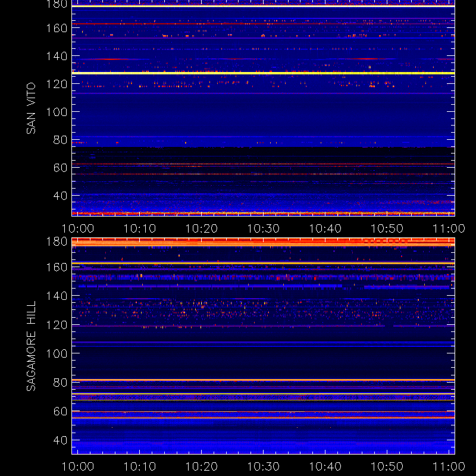Click the 10:20 time label under SAN VITO plot
This screenshot has width=476, height=476.
pos(202,228)
